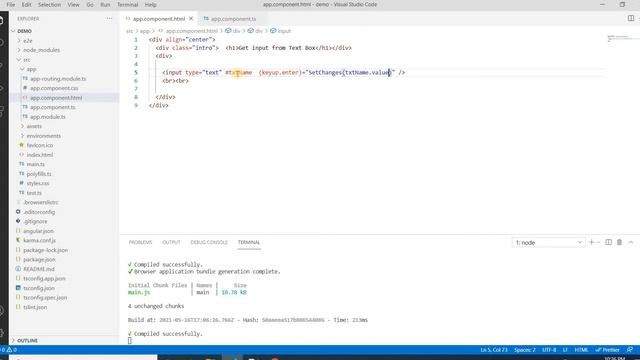Click HTML language mode in status bar

pyautogui.click(x=581, y=350)
